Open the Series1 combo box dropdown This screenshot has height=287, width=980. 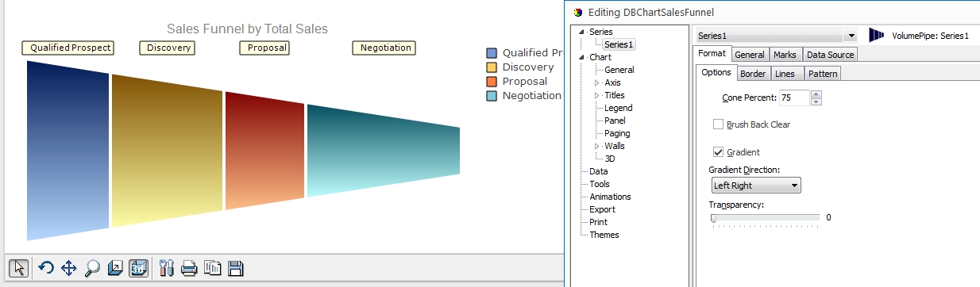point(851,36)
